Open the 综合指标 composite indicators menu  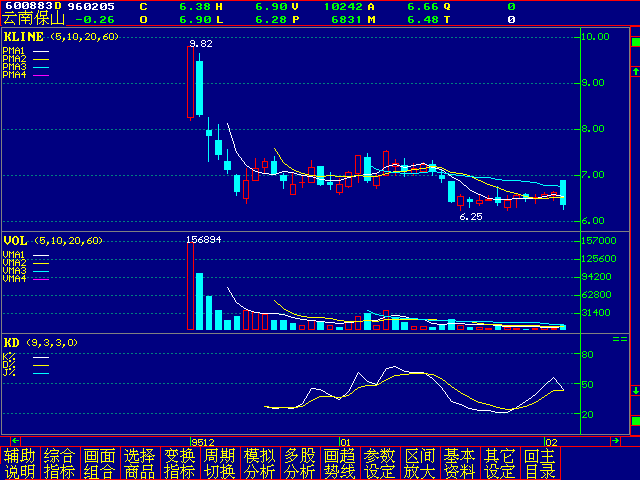click(x=60, y=463)
